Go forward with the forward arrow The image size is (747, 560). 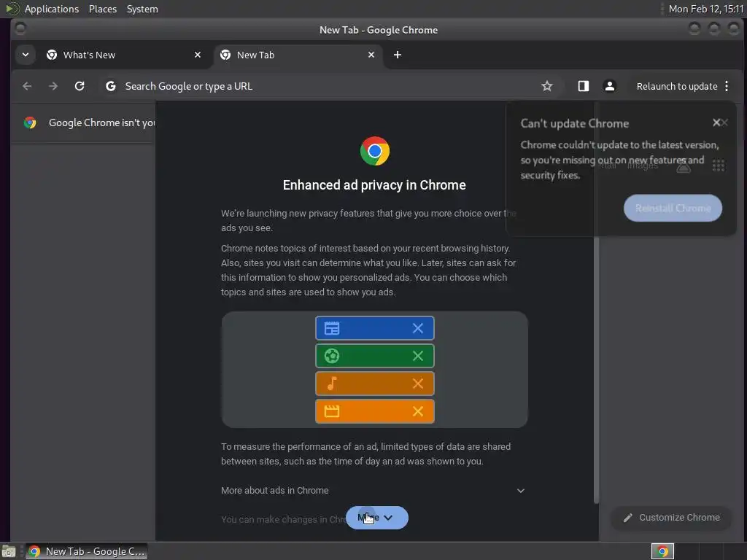[53, 86]
